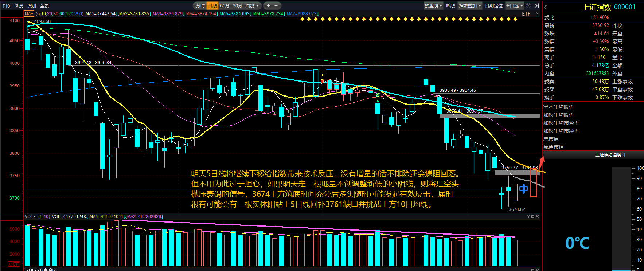Close the VOL indicator panel
This screenshot has width=644, height=271.
[537, 216]
